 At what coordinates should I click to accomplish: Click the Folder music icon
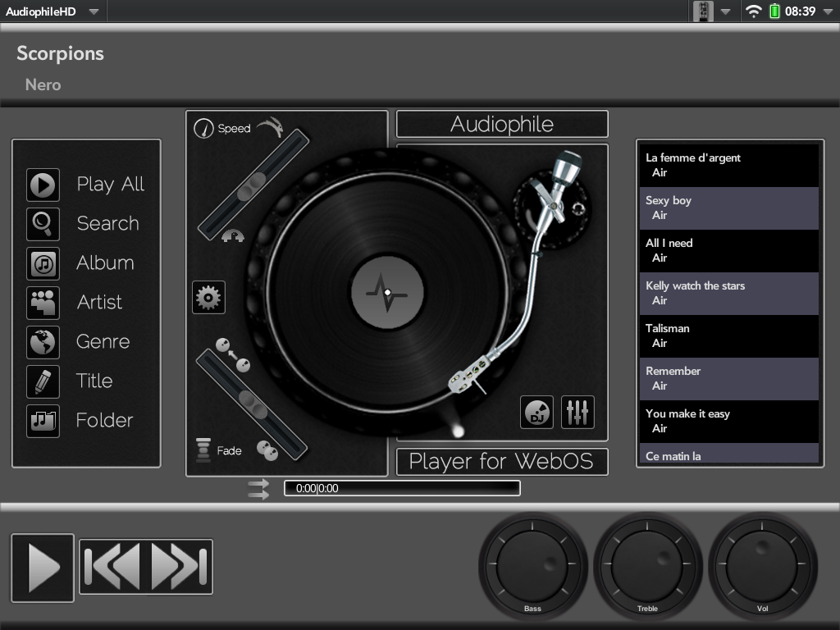(43, 421)
